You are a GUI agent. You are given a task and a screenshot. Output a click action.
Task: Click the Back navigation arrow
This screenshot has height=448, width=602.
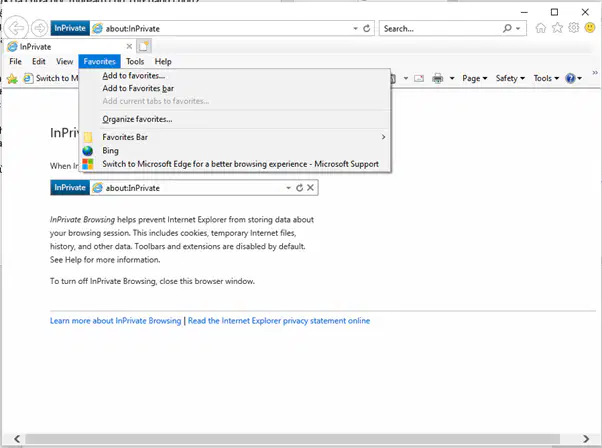[16, 28]
